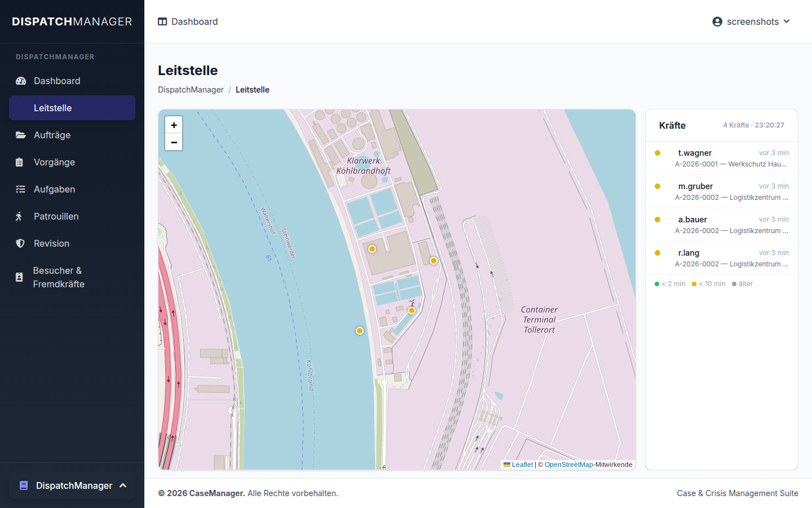Click the Vorgänge clipboard icon
The height and width of the screenshot is (508, 812).
pyautogui.click(x=20, y=162)
